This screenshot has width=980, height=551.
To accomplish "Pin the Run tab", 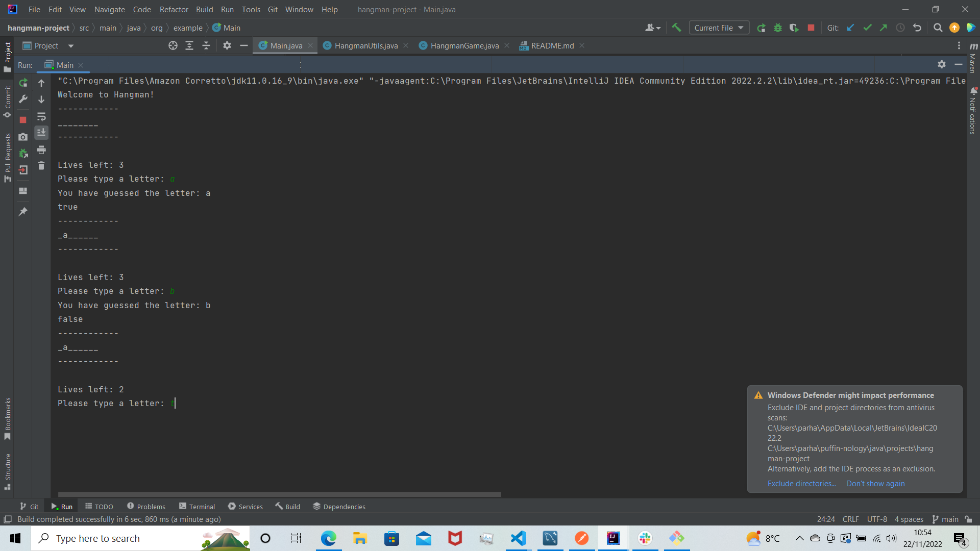I will click(23, 211).
